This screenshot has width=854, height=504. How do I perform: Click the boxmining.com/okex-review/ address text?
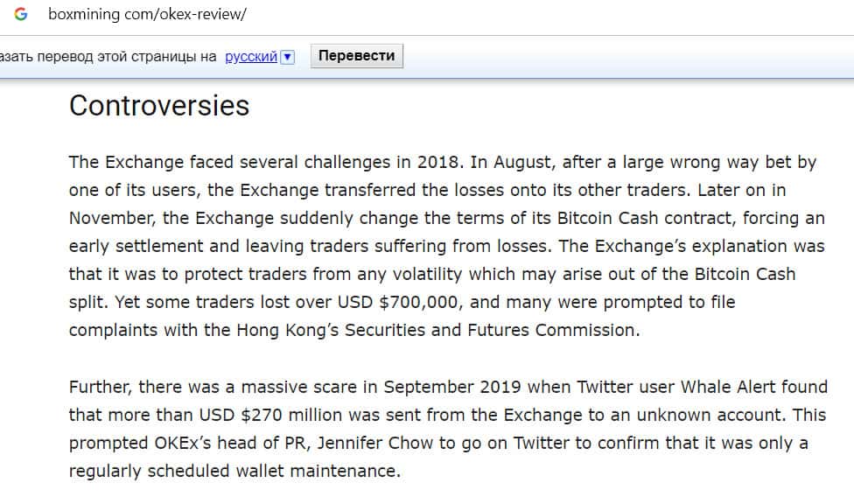(x=147, y=15)
